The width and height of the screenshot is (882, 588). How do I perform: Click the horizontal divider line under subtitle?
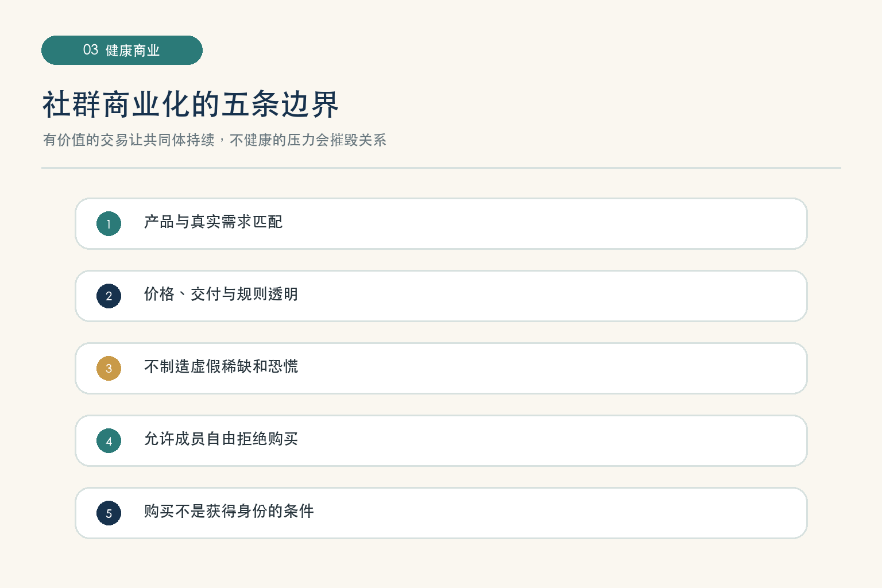(441, 168)
